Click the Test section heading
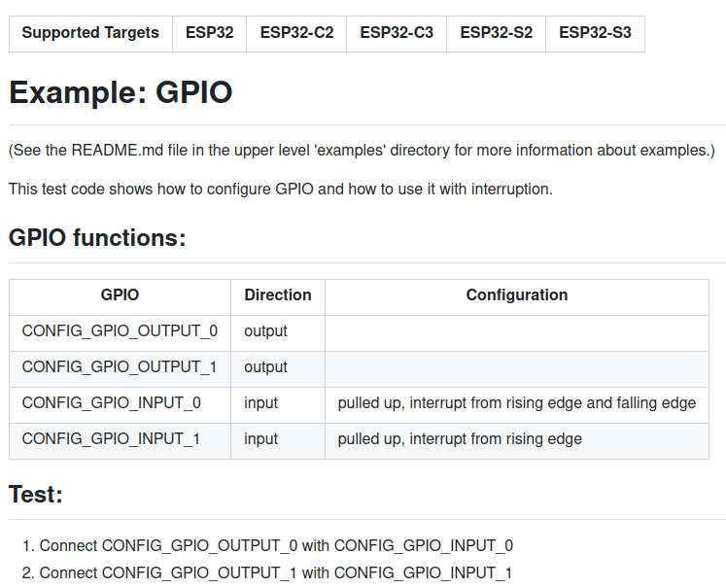The image size is (726, 588). (x=36, y=495)
